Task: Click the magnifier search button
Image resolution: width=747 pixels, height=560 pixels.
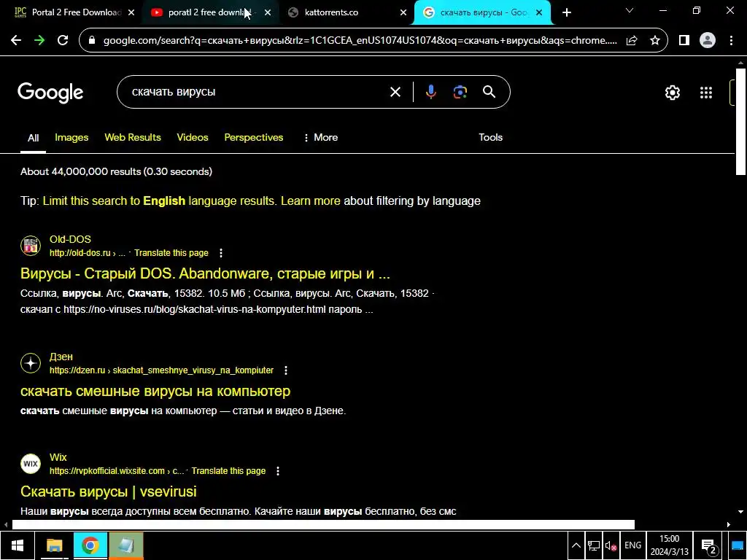Action: [x=489, y=92]
